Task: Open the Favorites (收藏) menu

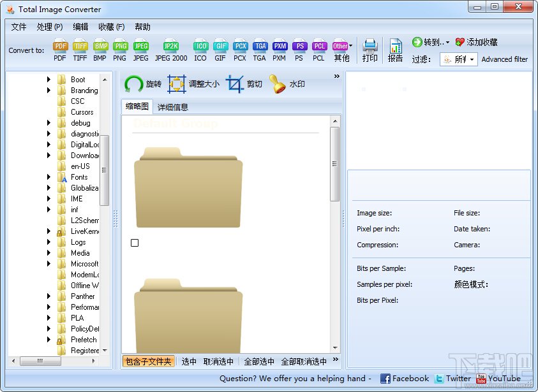Action: pos(112,27)
